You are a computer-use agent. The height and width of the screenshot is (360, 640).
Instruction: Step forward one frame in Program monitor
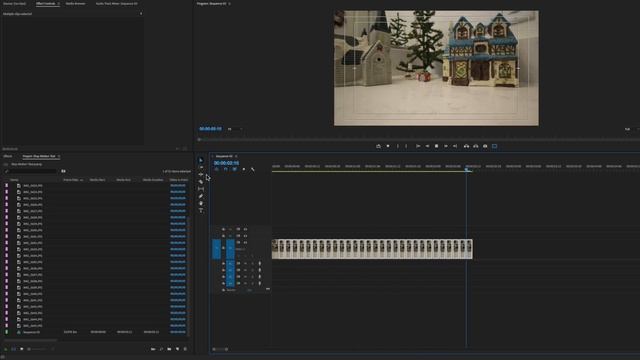pos(446,146)
